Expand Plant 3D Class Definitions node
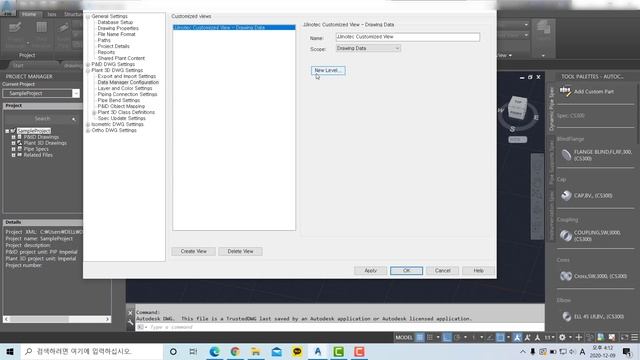Screen dimensions: 640x360 point(94,112)
